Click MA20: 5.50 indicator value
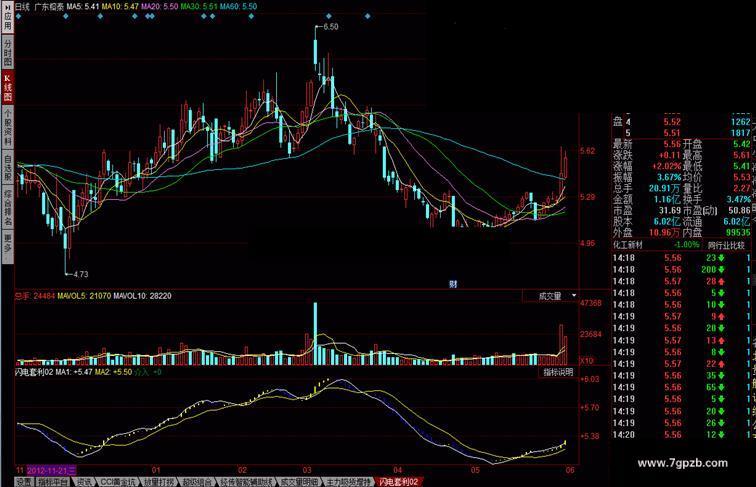Viewport: 756px width, 487px height. [159, 7]
